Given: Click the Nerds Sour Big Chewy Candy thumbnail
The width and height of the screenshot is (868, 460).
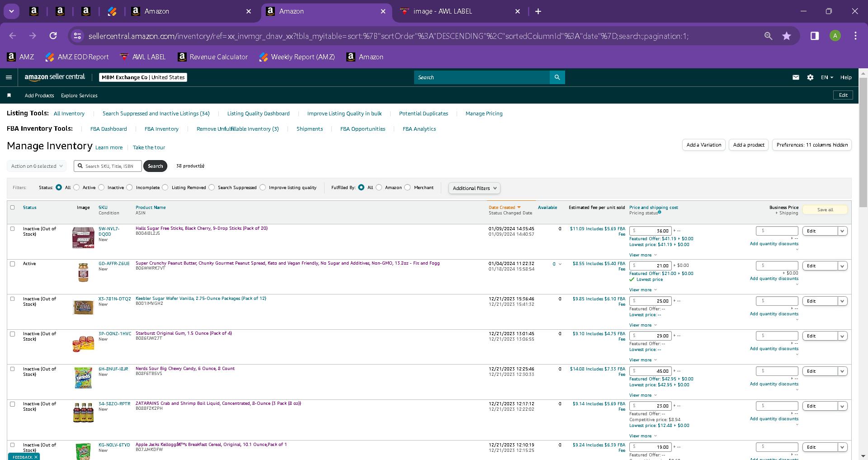Looking at the screenshot, I should (83, 378).
